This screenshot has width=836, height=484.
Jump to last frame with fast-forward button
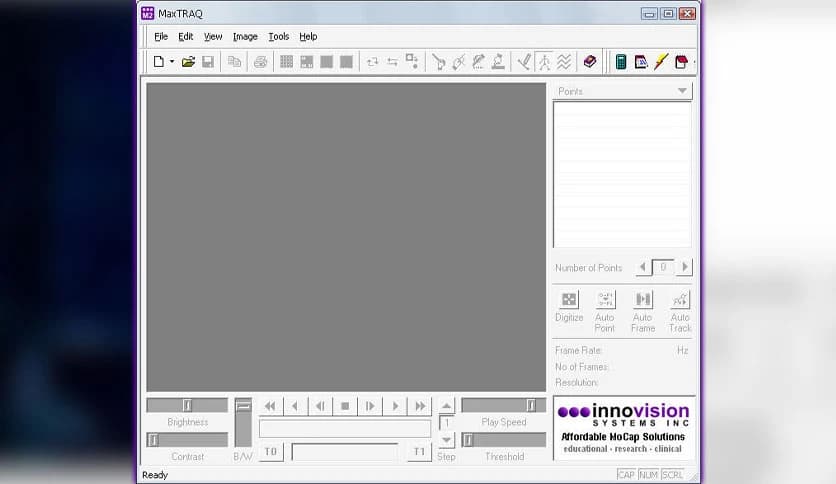[x=420, y=406]
